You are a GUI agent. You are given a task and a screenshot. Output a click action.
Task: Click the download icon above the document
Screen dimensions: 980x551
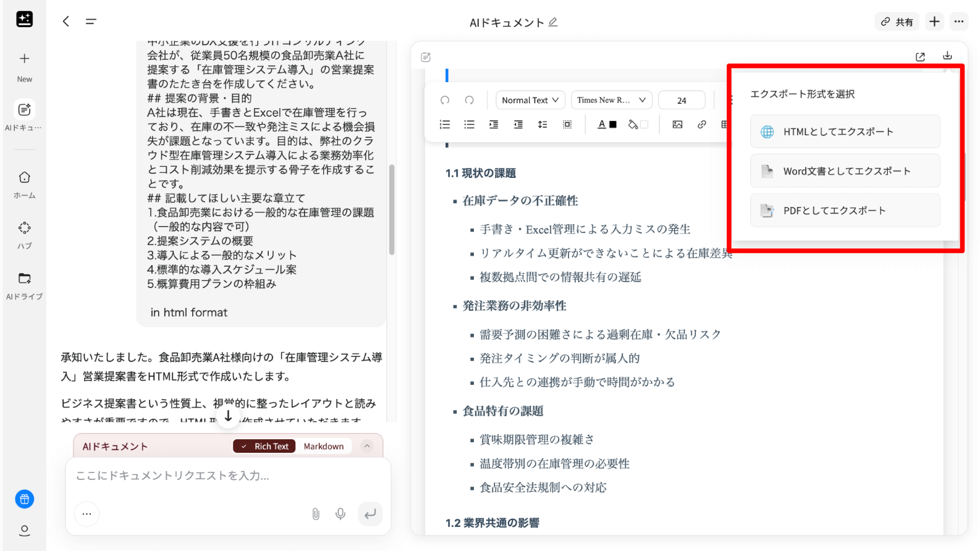(x=947, y=56)
